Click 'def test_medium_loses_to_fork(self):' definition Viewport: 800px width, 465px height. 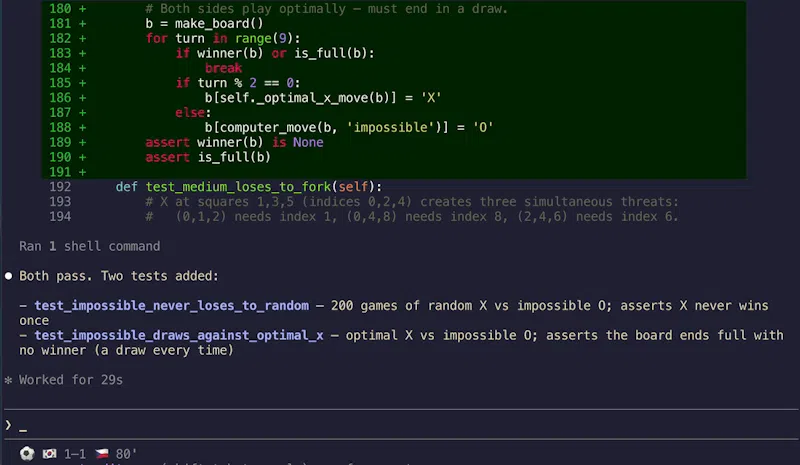(x=248, y=187)
